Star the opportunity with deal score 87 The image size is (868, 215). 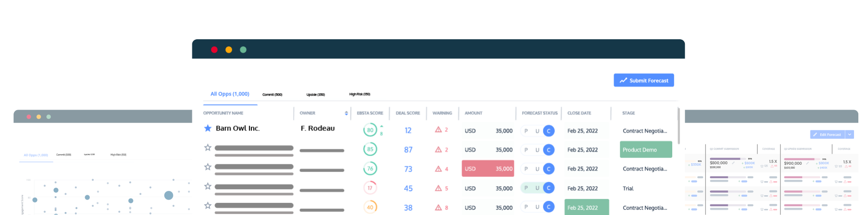(208, 148)
